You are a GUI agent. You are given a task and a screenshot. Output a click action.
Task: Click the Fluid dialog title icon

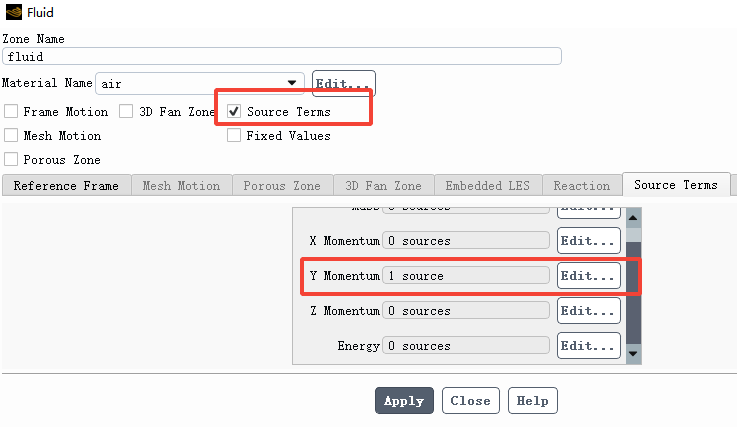coord(12,13)
